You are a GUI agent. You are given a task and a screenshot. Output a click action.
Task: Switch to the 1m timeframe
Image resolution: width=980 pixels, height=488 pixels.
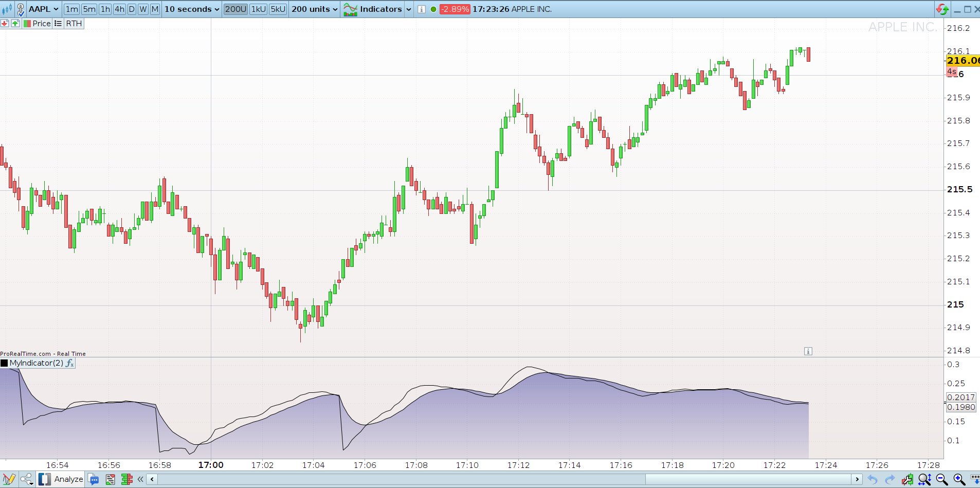tap(72, 9)
